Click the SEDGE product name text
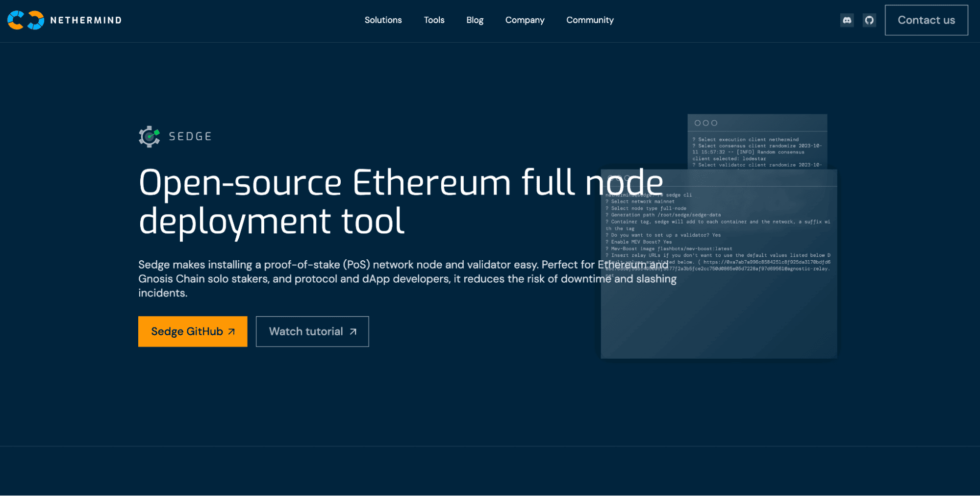The image size is (980, 496). pyautogui.click(x=190, y=137)
